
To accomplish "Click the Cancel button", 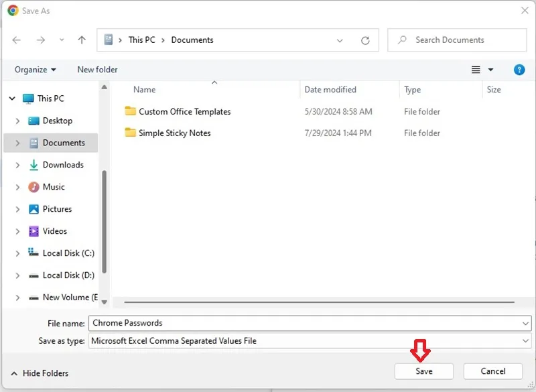I will pos(493,371).
